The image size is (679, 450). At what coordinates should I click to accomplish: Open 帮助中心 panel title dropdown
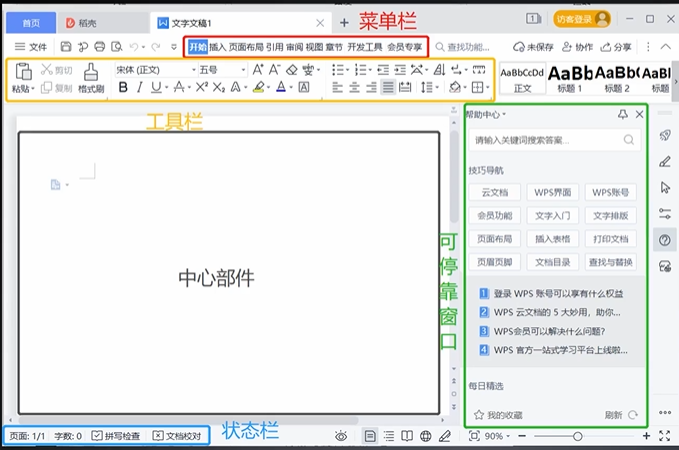coord(485,114)
